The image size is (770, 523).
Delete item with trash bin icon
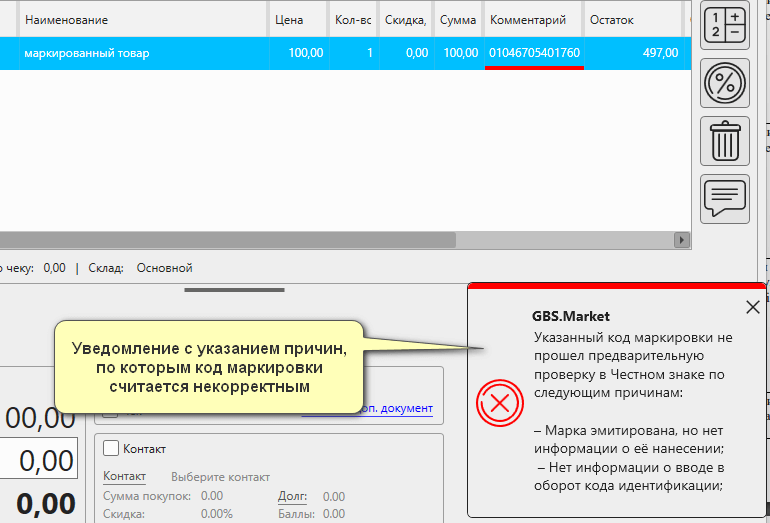click(x=724, y=140)
